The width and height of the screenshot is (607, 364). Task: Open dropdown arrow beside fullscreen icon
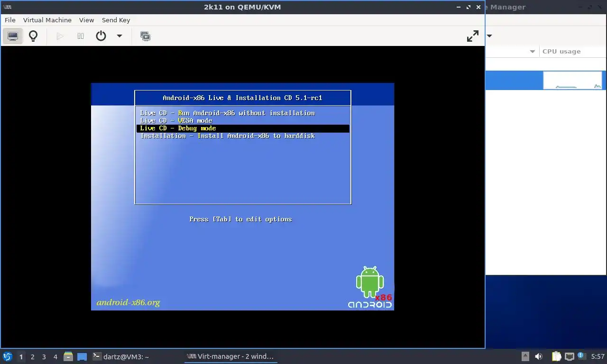click(489, 36)
